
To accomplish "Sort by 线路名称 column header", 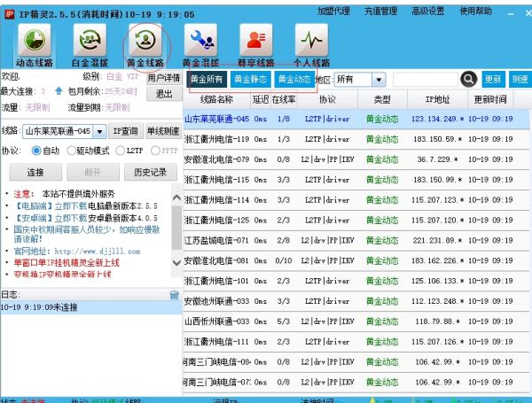I will [216, 100].
